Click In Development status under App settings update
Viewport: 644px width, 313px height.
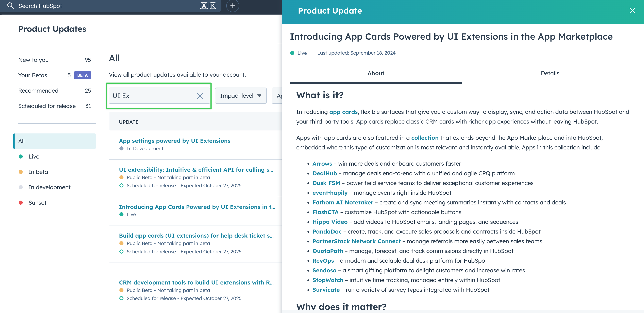145,149
